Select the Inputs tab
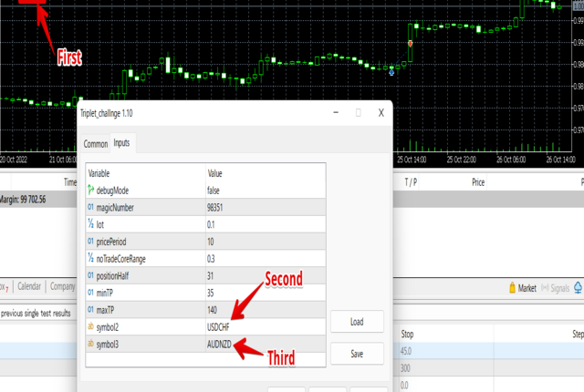Viewport: 584px width, 392px height. click(121, 144)
